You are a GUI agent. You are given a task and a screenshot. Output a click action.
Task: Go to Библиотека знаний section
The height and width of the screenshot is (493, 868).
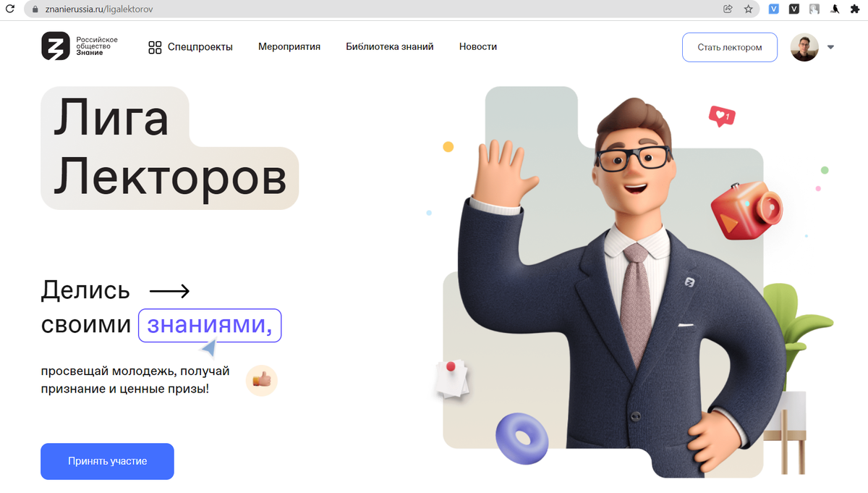[x=390, y=46]
